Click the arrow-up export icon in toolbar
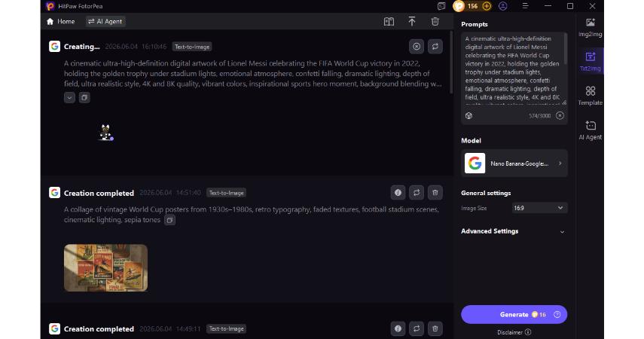 click(412, 22)
